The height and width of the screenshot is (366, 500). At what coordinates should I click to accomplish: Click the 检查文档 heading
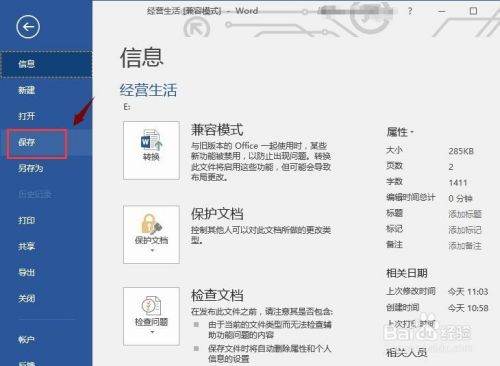coord(217,295)
